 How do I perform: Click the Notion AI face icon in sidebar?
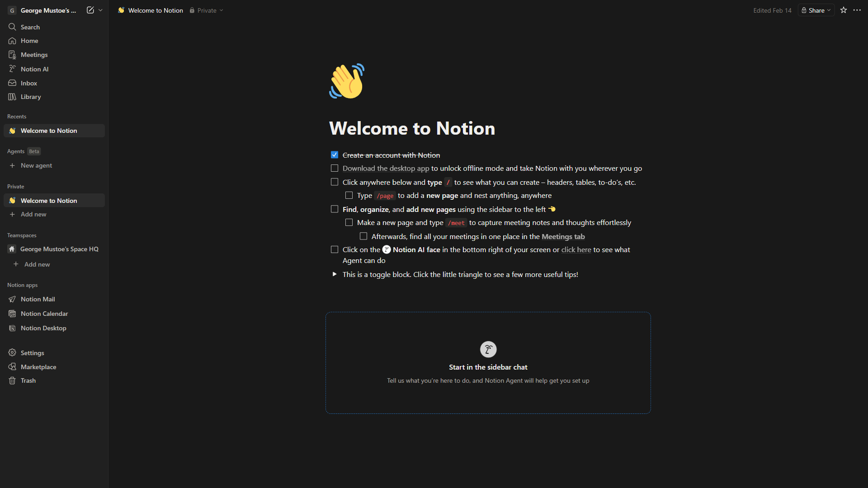pos(12,69)
